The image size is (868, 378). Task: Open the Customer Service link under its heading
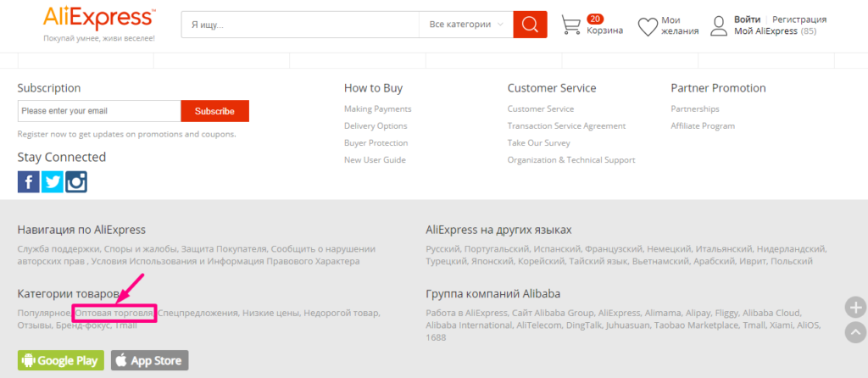[541, 108]
